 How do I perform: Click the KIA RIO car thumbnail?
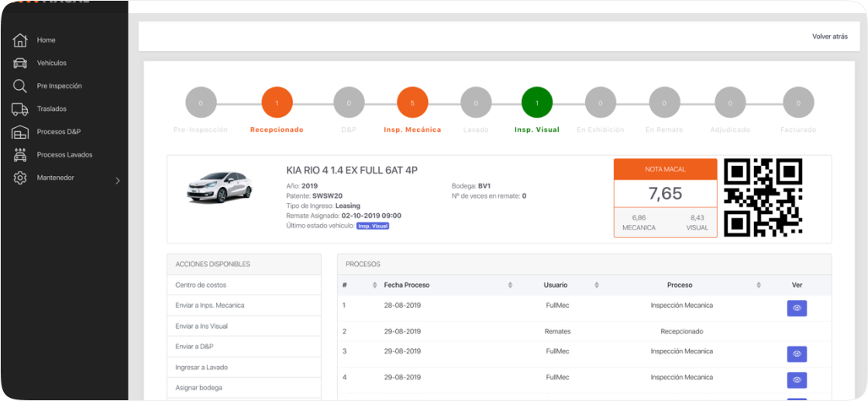[219, 187]
